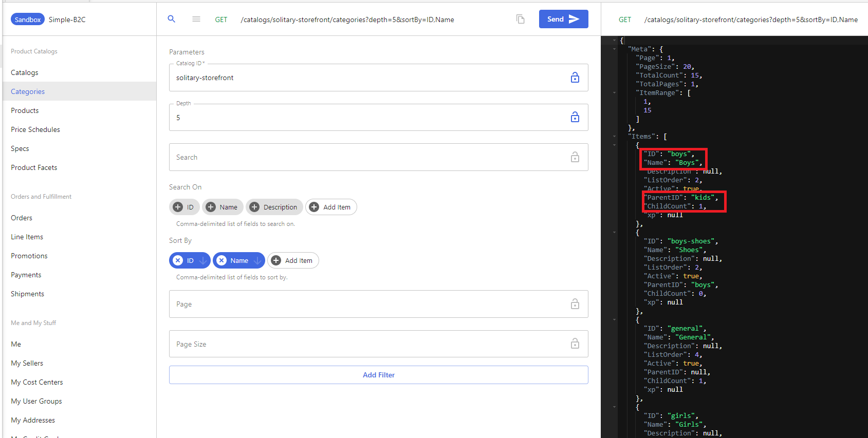The image size is (868, 438).
Task: Click Add Item under Search On
Action: 331,207
